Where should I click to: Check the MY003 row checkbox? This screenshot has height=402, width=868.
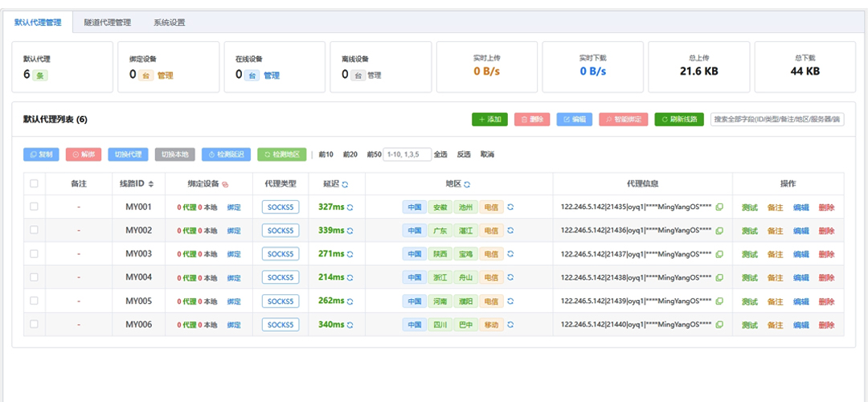click(x=34, y=253)
